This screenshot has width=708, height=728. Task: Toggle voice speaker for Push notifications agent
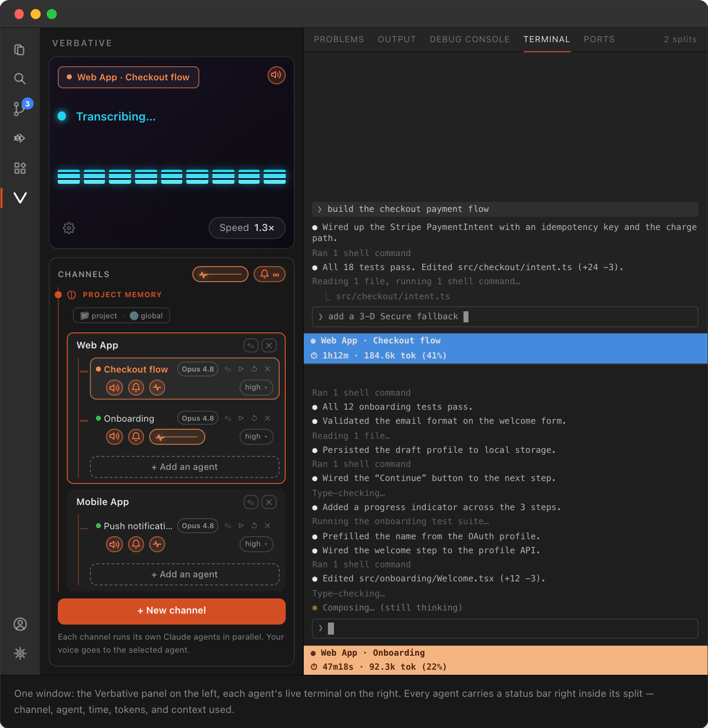[114, 544]
